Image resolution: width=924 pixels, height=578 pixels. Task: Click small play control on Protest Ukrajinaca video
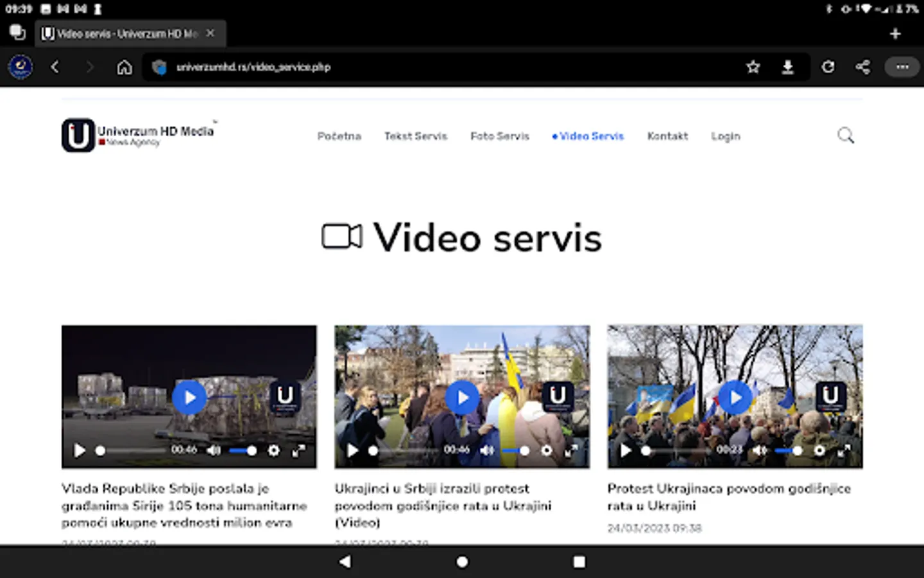(x=626, y=450)
